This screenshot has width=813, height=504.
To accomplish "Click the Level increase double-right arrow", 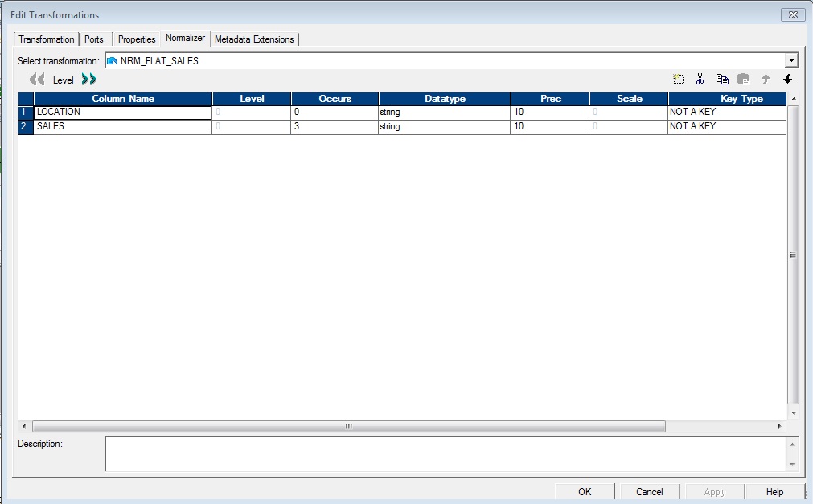I will click(x=88, y=80).
